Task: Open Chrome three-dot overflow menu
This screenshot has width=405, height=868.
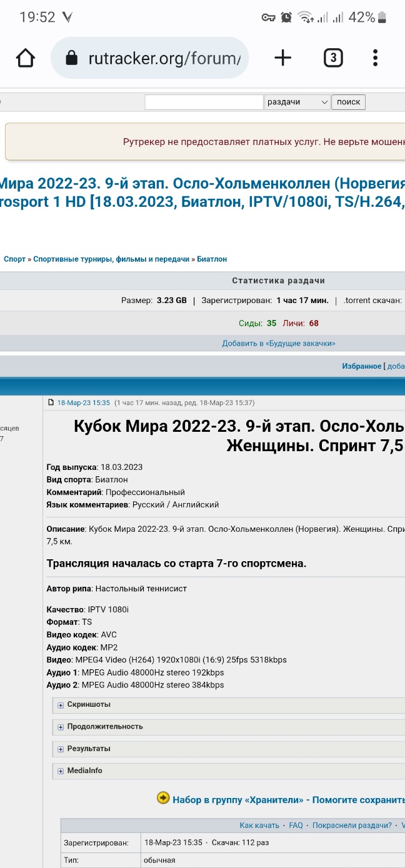Action: 375,58
